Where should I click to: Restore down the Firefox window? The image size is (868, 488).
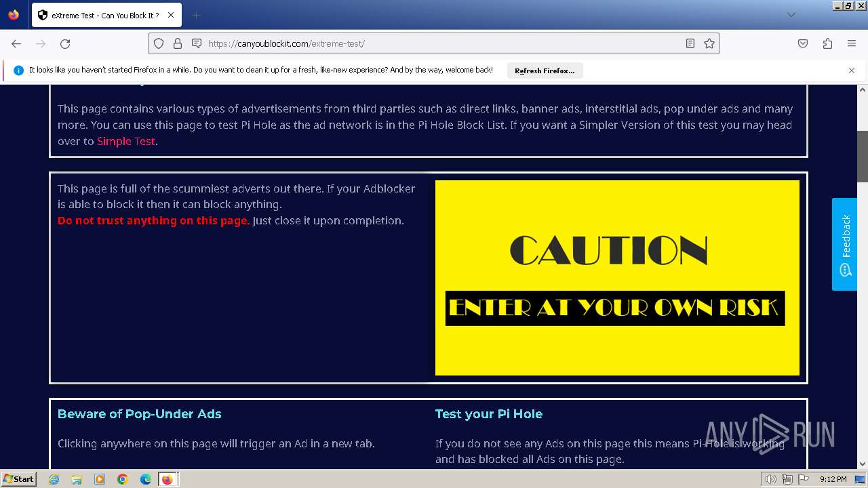pyautogui.click(x=848, y=5)
